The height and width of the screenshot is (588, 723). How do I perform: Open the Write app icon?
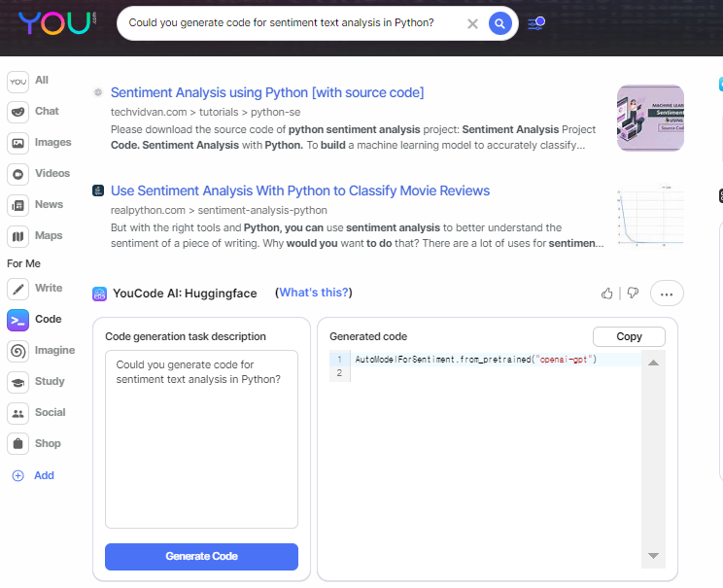coord(18,290)
